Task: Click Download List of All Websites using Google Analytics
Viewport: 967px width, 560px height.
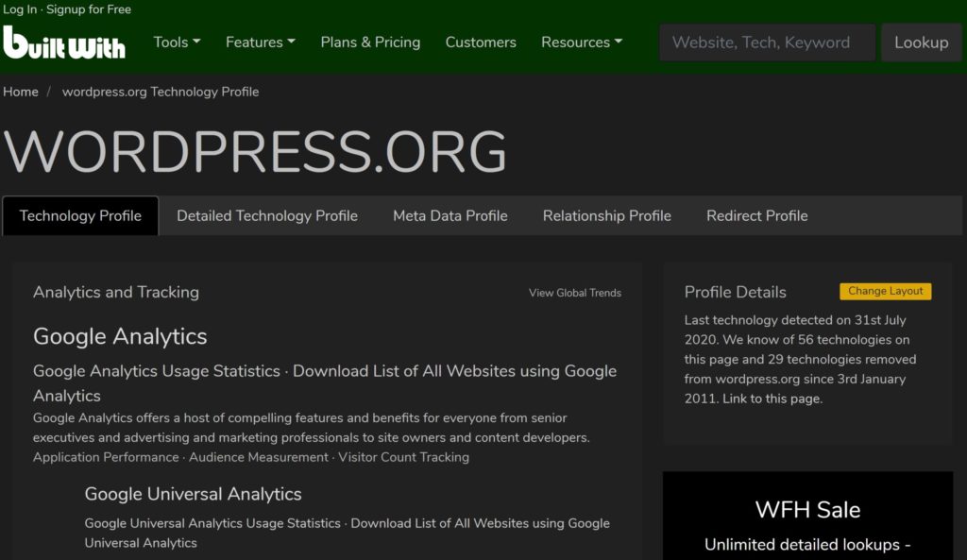Action: [x=325, y=383]
